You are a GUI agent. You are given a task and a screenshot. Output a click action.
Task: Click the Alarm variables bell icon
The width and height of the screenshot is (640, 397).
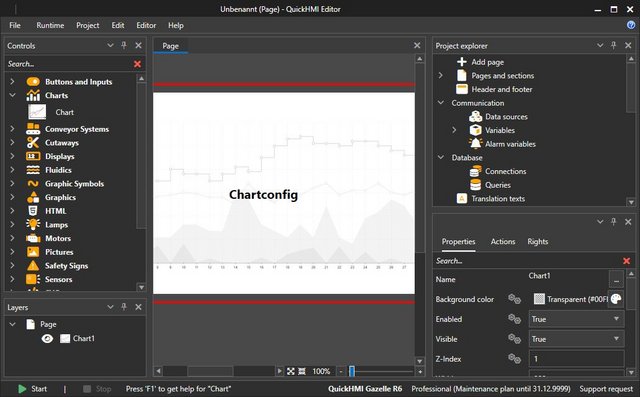point(476,144)
